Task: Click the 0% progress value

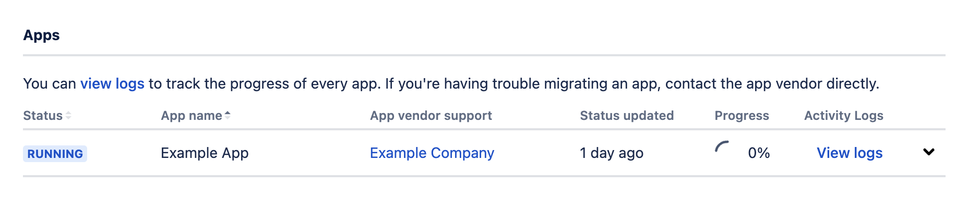Action: click(759, 153)
